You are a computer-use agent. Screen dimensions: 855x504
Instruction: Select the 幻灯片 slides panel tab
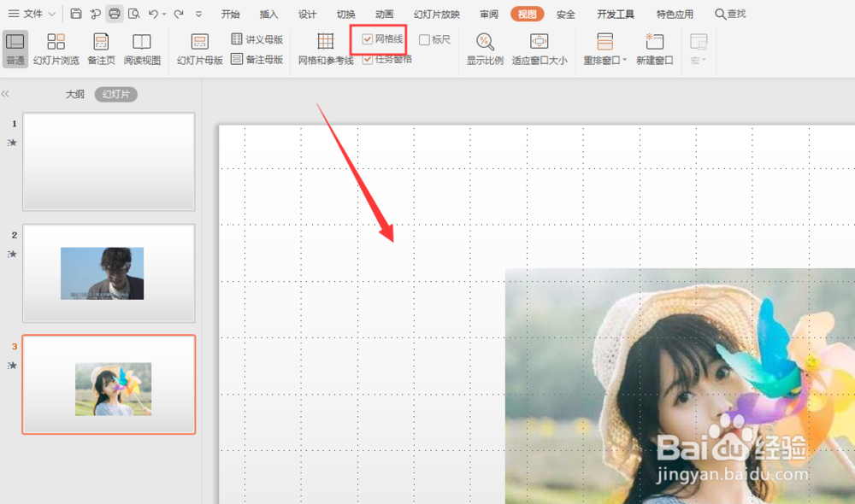tap(116, 94)
